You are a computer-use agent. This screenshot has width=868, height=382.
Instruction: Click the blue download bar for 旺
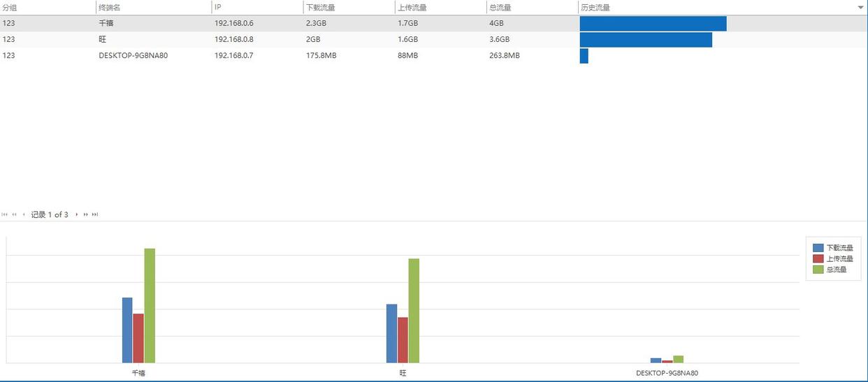391,333
